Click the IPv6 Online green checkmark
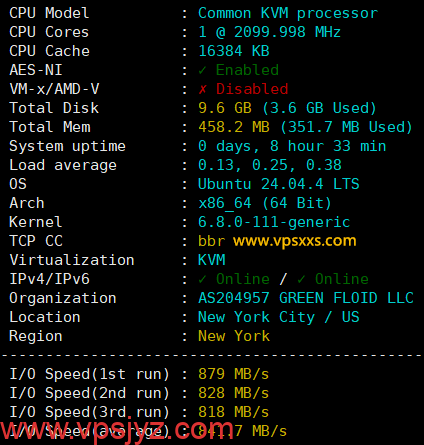This screenshot has height=445, width=424. tap(301, 279)
